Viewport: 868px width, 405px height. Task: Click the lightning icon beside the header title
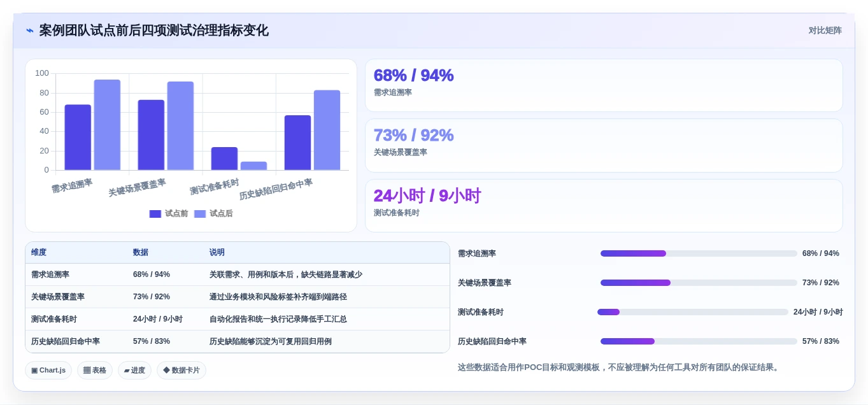click(x=30, y=31)
